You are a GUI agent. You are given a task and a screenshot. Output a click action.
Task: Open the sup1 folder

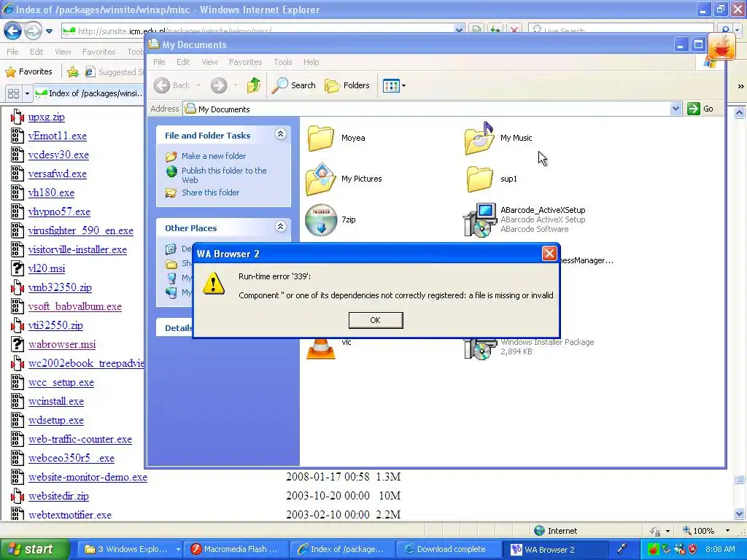[x=479, y=179]
